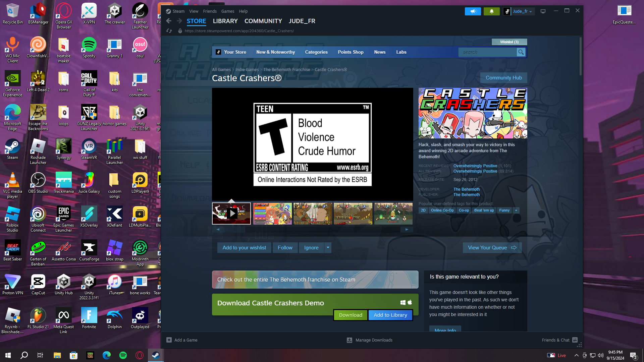The image size is (644, 362).
Task: Toggle Follow for Castle Crashers
Action: click(x=285, y=248)
